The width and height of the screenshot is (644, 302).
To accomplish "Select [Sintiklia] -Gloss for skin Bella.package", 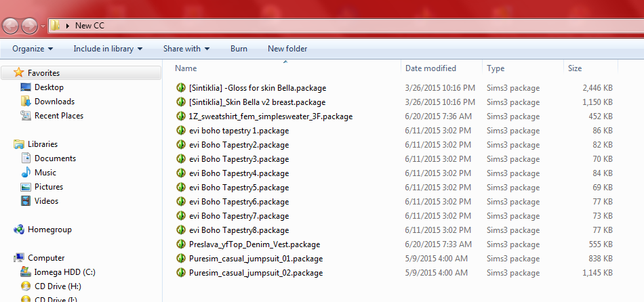I will 258,88.
